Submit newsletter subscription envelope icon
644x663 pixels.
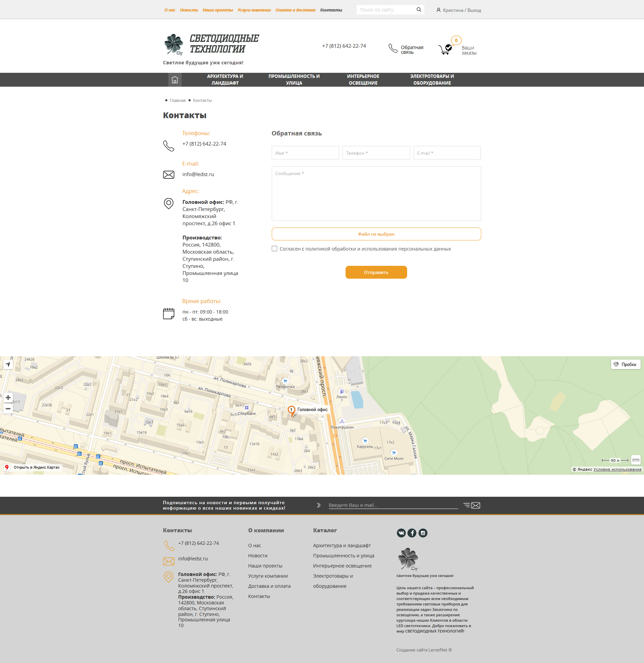tap(472, 505)
